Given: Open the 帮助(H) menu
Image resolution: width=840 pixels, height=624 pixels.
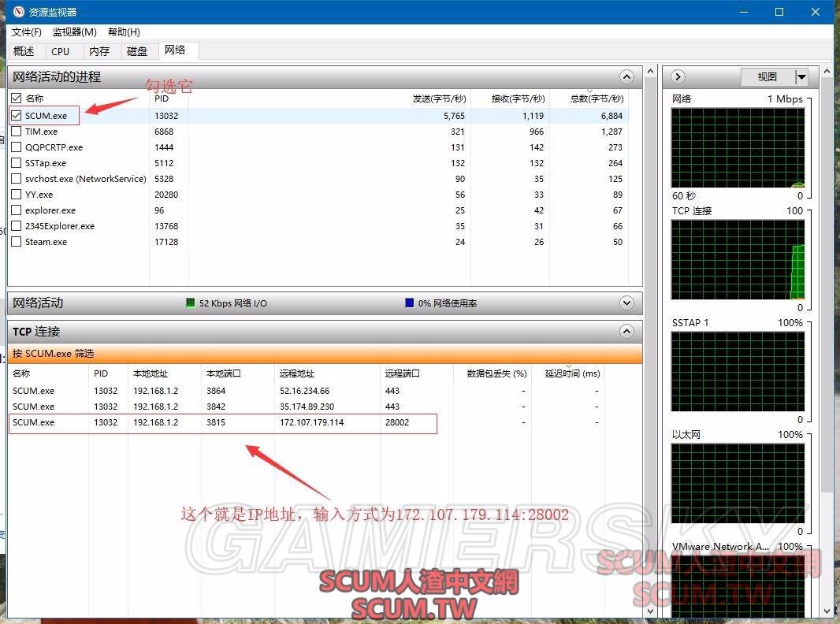Looking at the screenshot, I should 124,32.
